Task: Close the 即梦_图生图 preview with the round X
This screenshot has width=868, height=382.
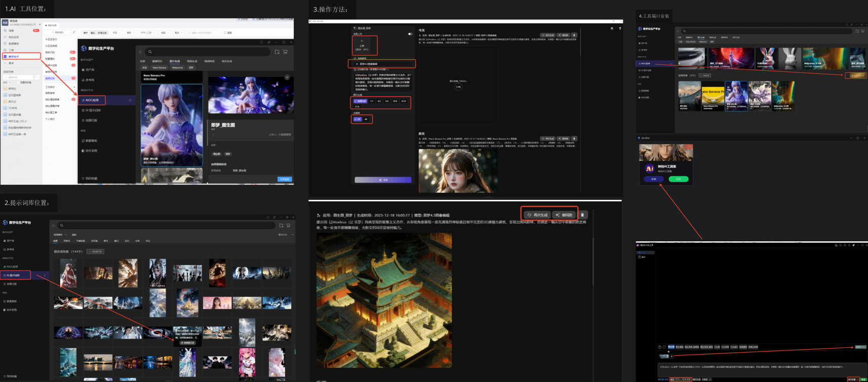Action: coord(287,77)
